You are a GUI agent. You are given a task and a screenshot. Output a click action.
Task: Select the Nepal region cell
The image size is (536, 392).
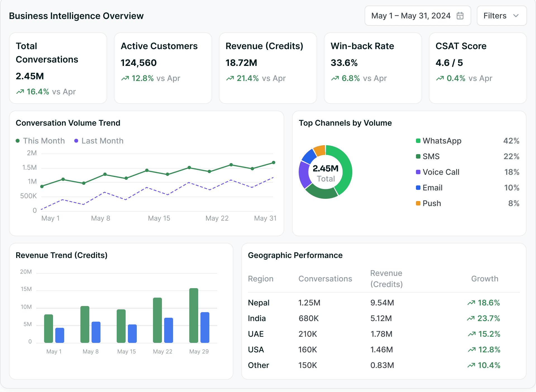[x=259, y=303]
